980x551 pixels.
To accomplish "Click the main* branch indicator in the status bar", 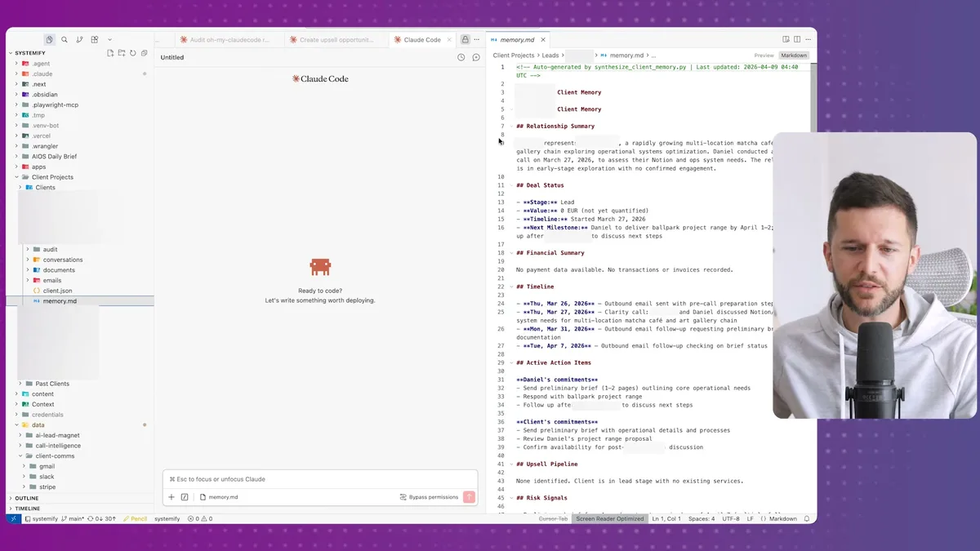I will (x=75, y=518).
